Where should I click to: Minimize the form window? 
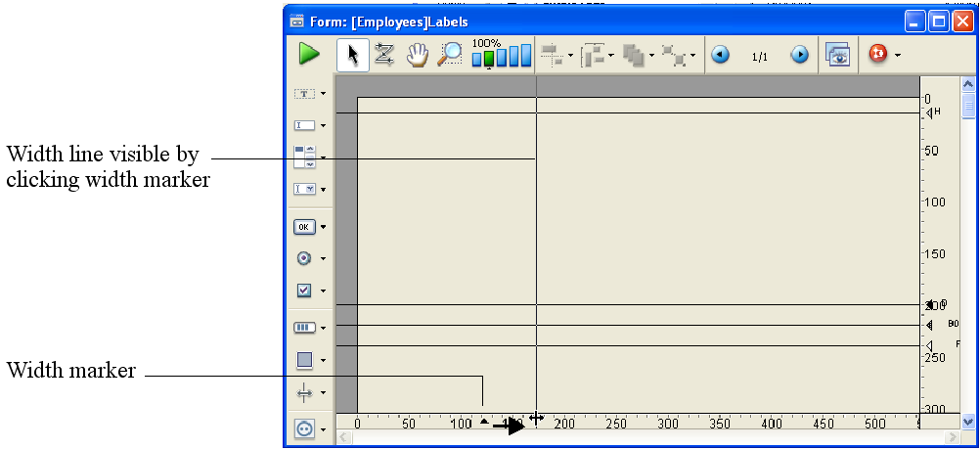click(x=915, y=22)
